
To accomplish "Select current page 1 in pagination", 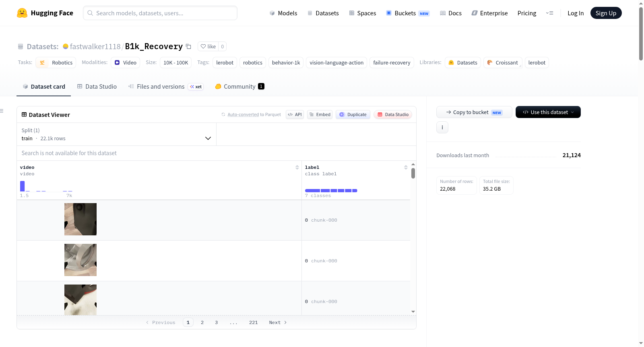I will [x=188, y=322].
